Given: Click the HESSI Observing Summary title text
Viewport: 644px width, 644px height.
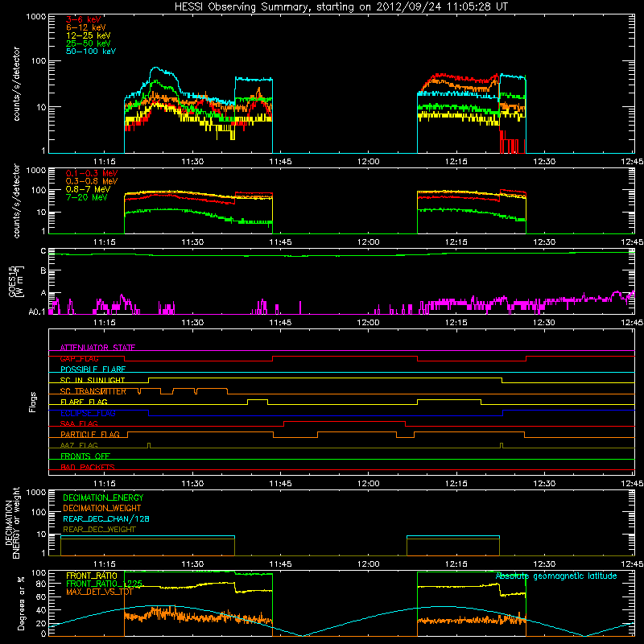Looking at the screenshot, I should (x=341, y=7).
